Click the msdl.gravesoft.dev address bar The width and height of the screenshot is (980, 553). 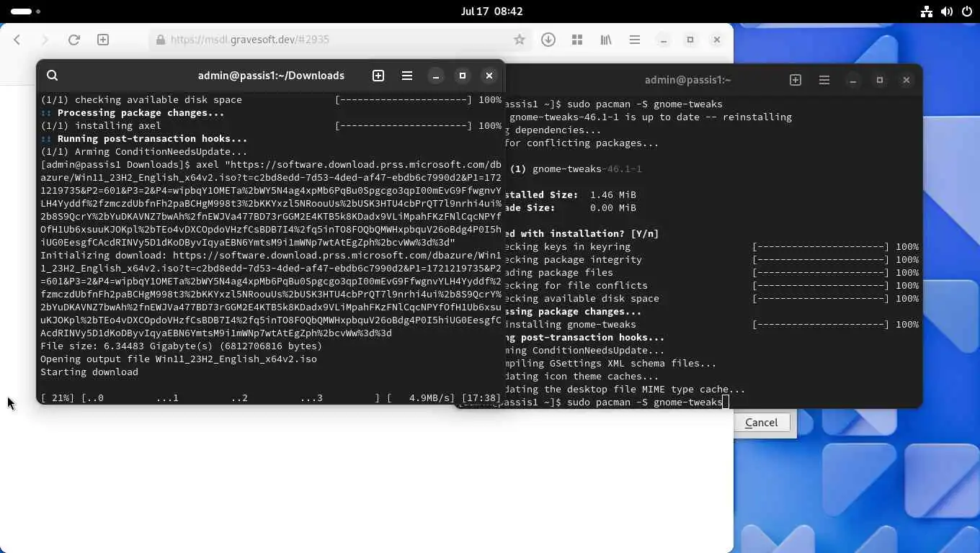[340, 40]
